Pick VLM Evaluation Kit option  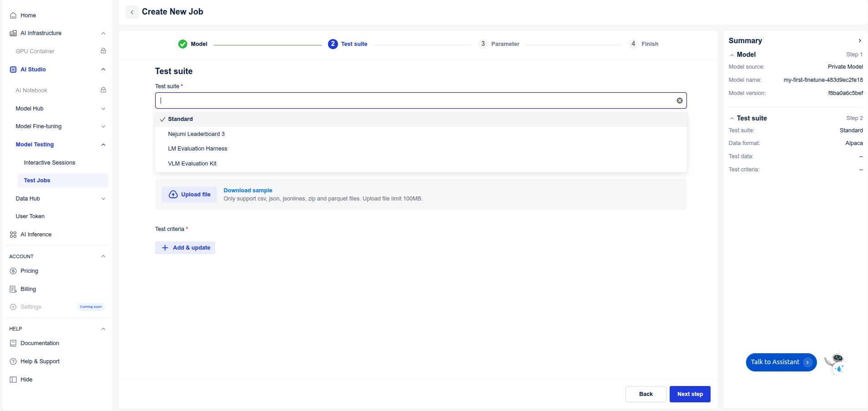192,164
